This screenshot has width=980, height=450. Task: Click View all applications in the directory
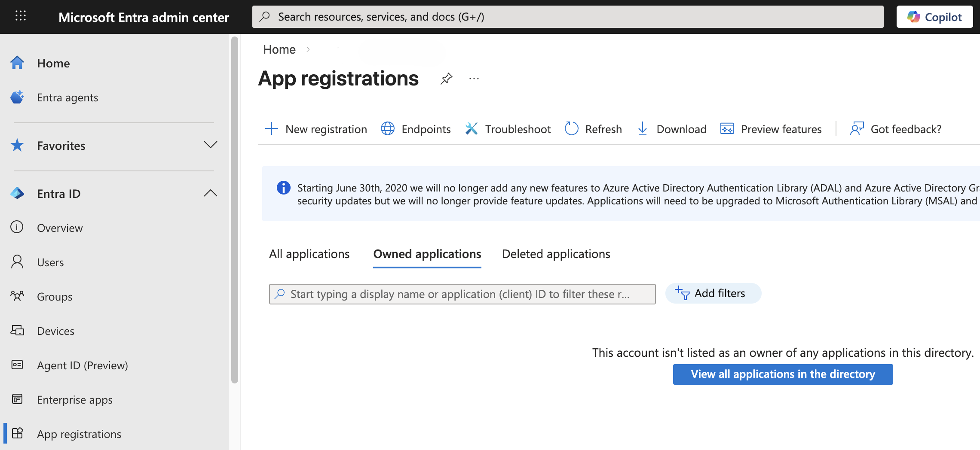783,374
